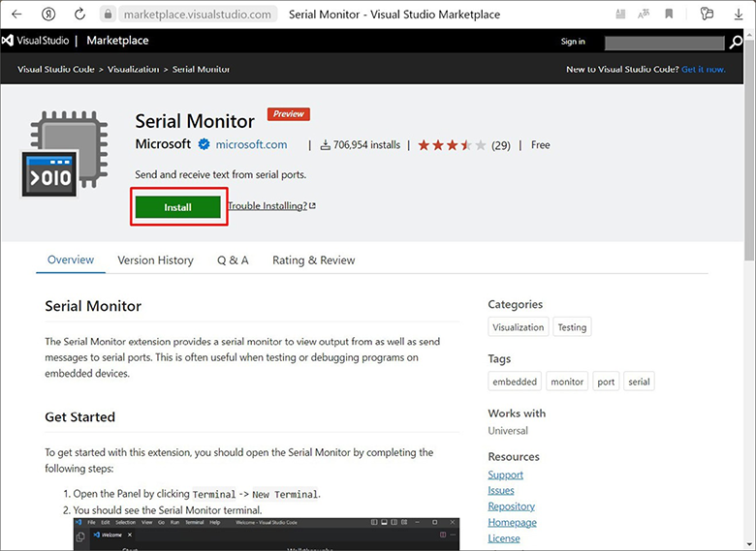Viewport: 756px width, 551px height.
Task: Open the Marketplace home link
Action: [x=117, y=41]
